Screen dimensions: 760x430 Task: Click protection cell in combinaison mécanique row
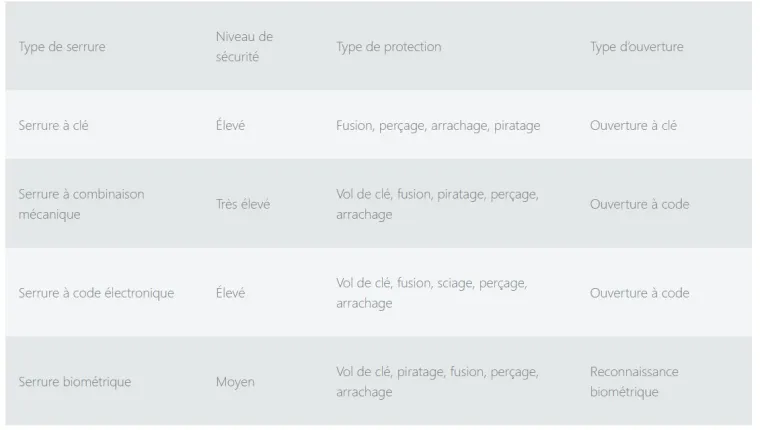[437, 204]
